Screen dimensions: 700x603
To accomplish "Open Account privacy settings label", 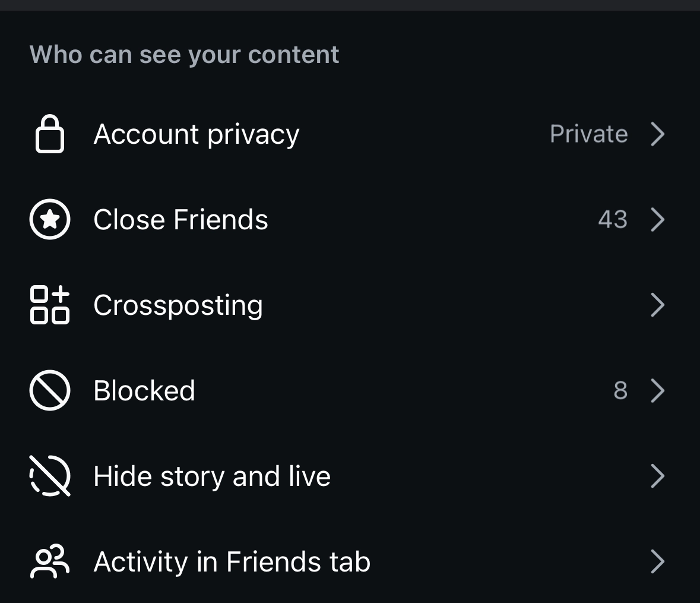I will pyautogui.click(x=197, y=134).
